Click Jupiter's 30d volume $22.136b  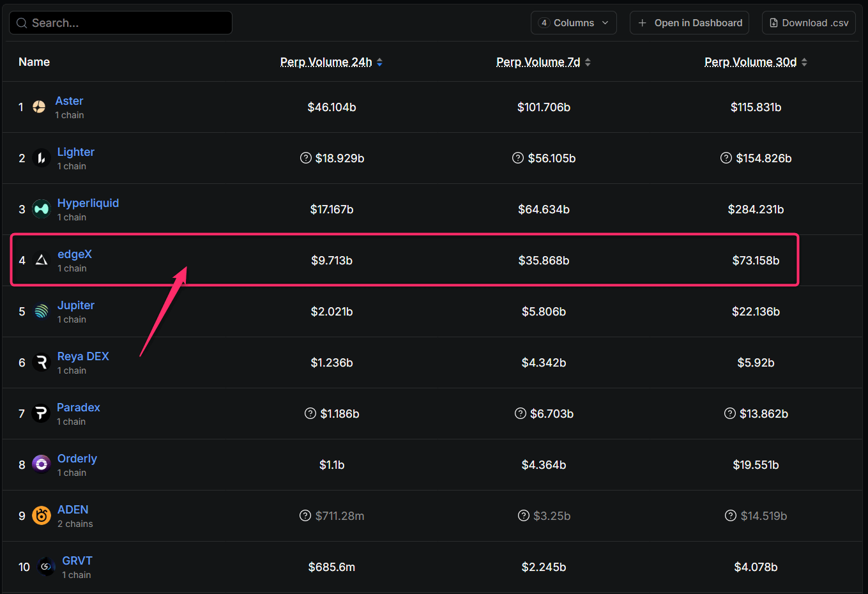pyautogui.click(x=756, y=312)
